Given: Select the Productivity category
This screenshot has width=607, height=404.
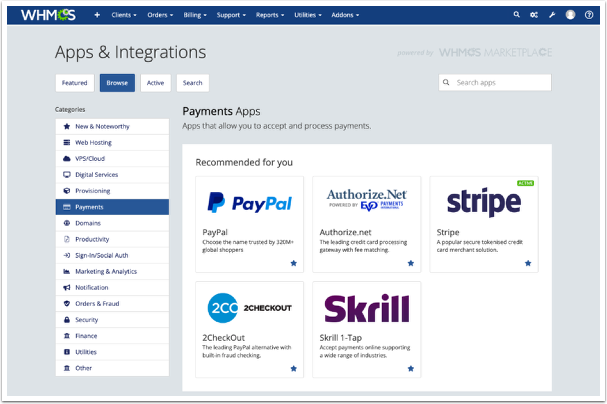Looking at the screenshot, I should pos(112,239).
